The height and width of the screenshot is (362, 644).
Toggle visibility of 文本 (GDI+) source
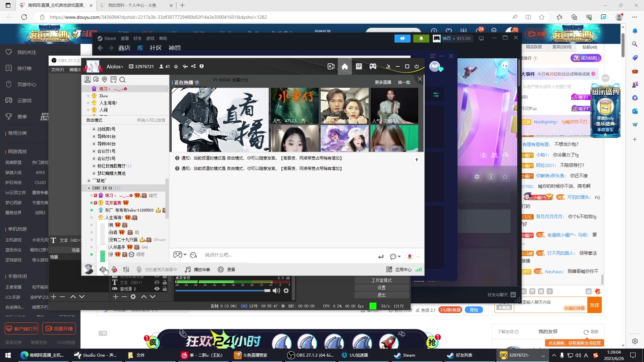(157, 283)
